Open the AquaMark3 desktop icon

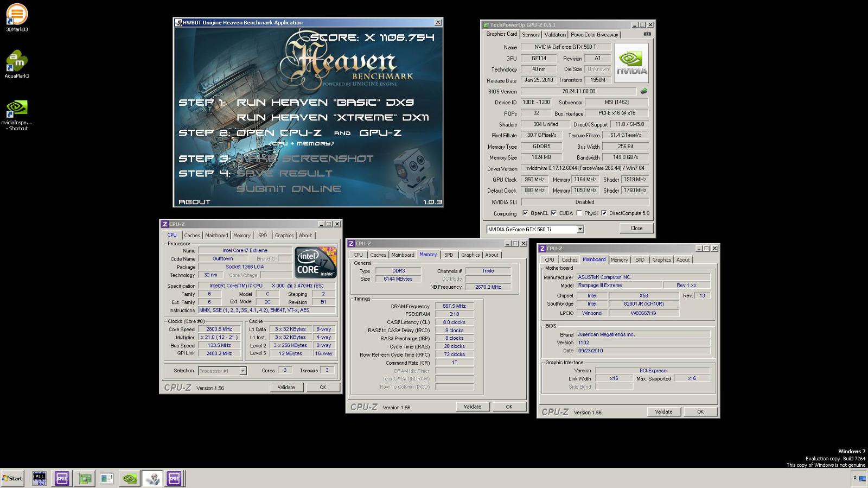(x=17, y=64)
